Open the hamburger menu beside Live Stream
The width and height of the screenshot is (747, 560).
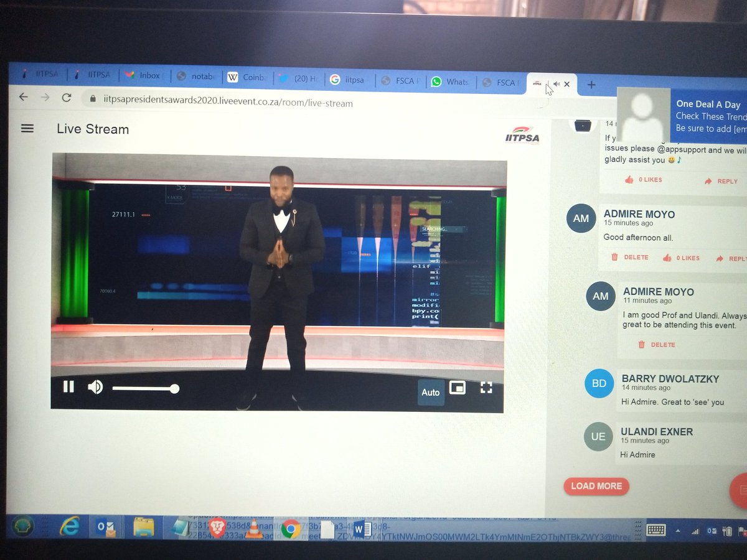pyautogui.click(x=27, y=128)
